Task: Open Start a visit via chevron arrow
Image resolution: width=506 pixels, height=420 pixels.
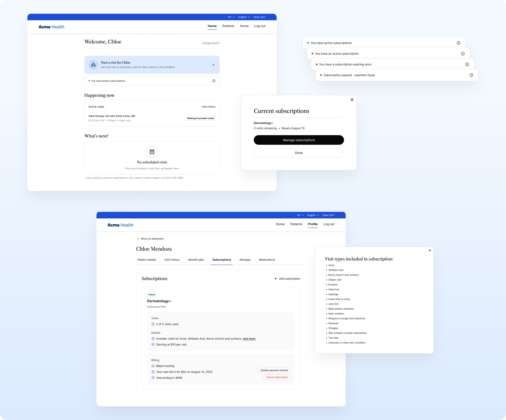Action: [213, 65]
